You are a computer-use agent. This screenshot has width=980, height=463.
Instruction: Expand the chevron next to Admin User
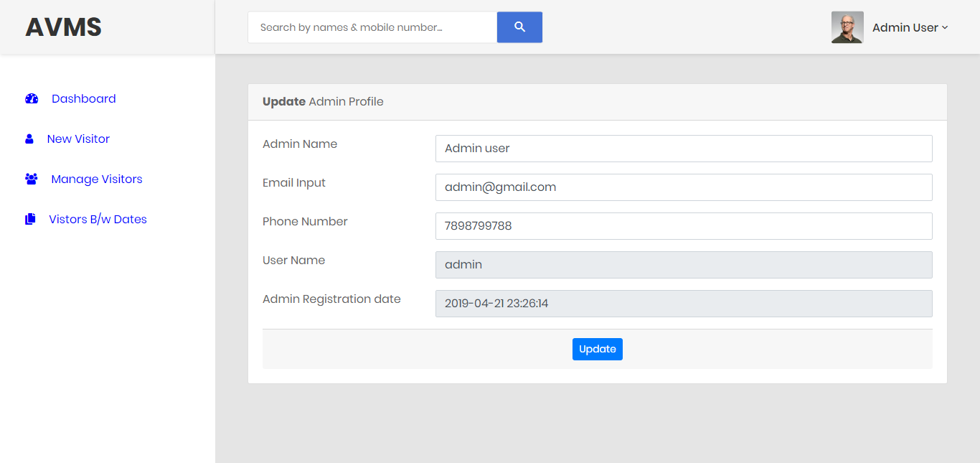point(946,29)
